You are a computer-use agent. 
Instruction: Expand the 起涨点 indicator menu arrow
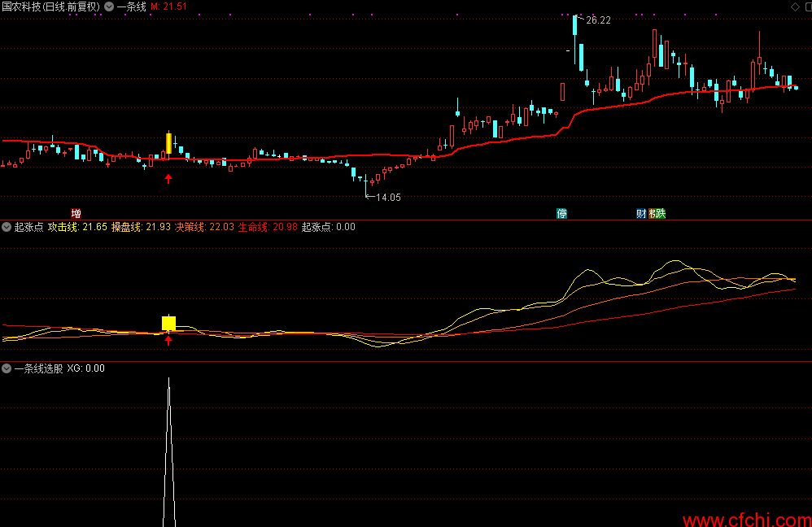[x=7, y=227]
